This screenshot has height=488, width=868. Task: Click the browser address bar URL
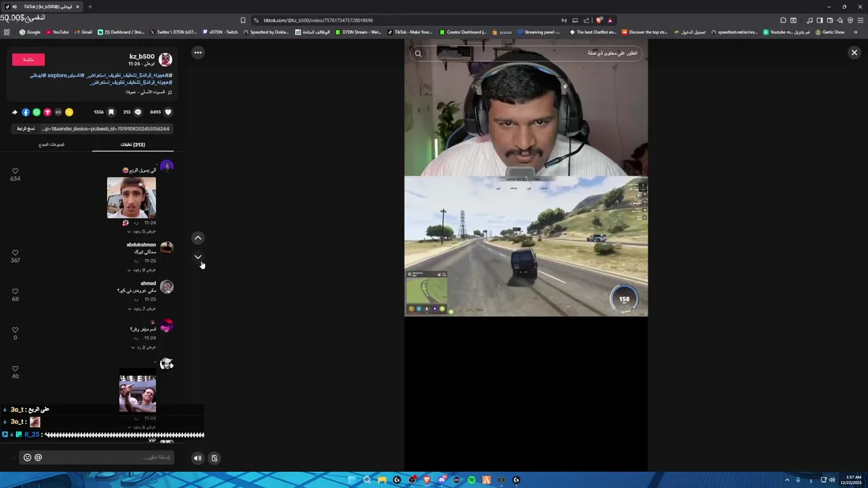[318, 20]
